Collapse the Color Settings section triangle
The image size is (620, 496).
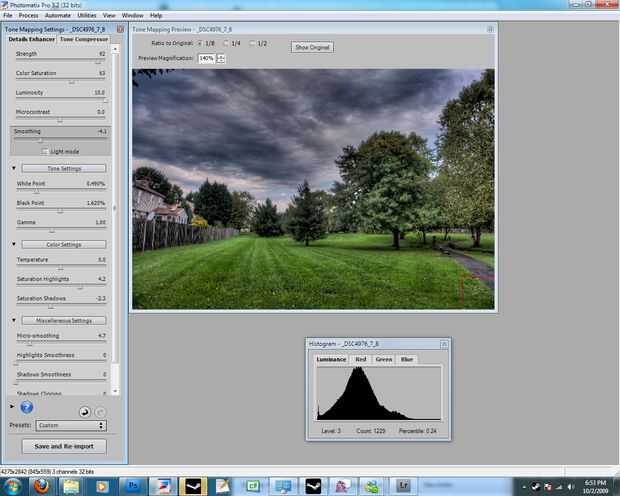tap(14, 244)
